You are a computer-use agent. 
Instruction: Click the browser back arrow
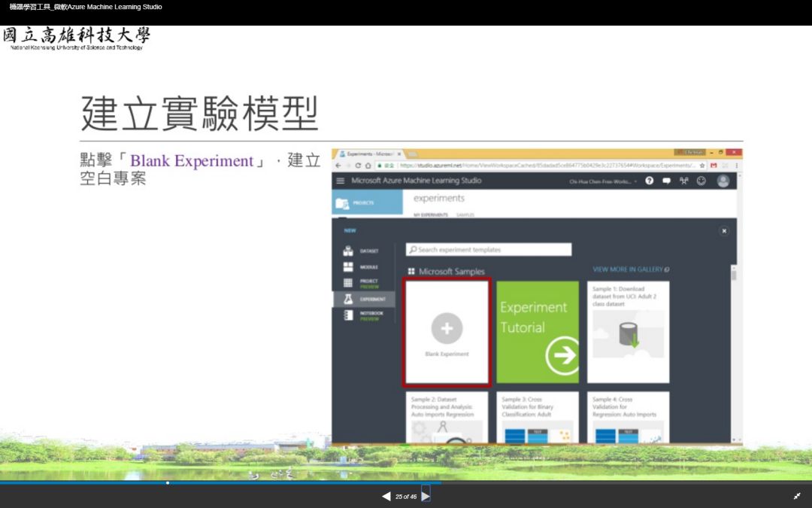[338, 166]
